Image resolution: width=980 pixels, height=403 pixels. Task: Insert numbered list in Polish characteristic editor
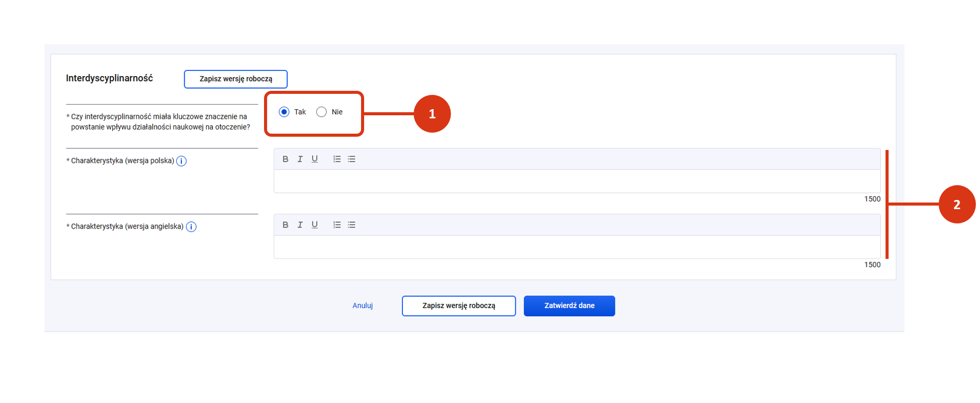pyautogui.click(x=337, y=159)
